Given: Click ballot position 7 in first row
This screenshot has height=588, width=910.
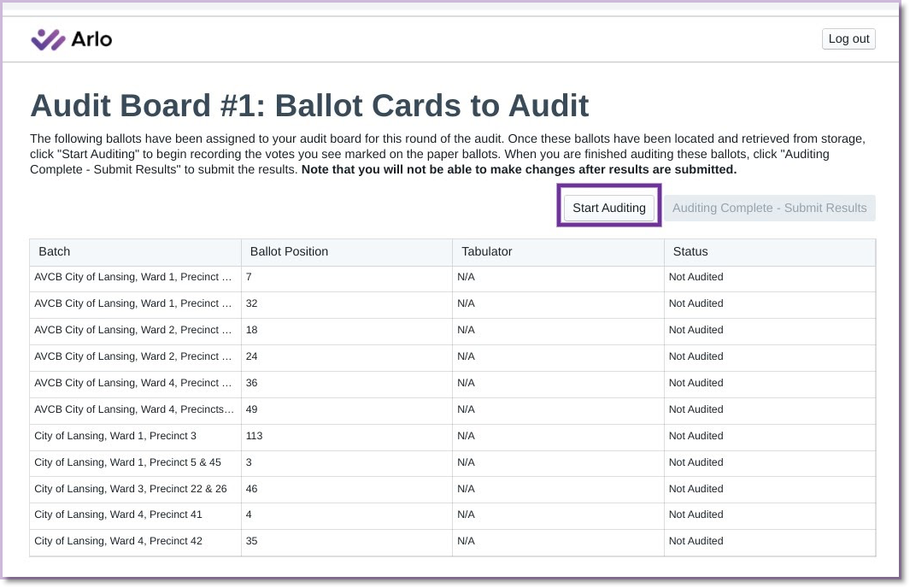Looking at the screenshot, I should 346,278.
